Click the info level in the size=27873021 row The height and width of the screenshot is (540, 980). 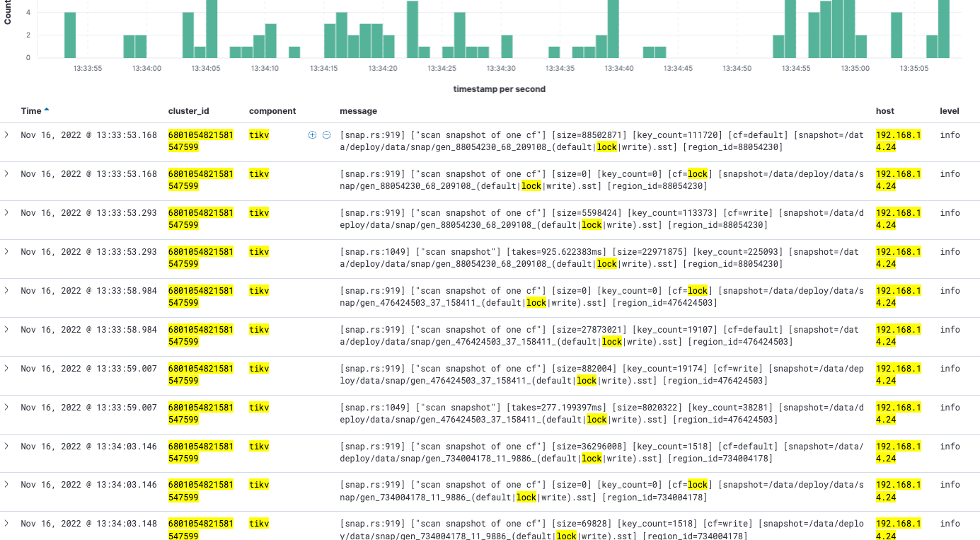click(x=950, y=329)
